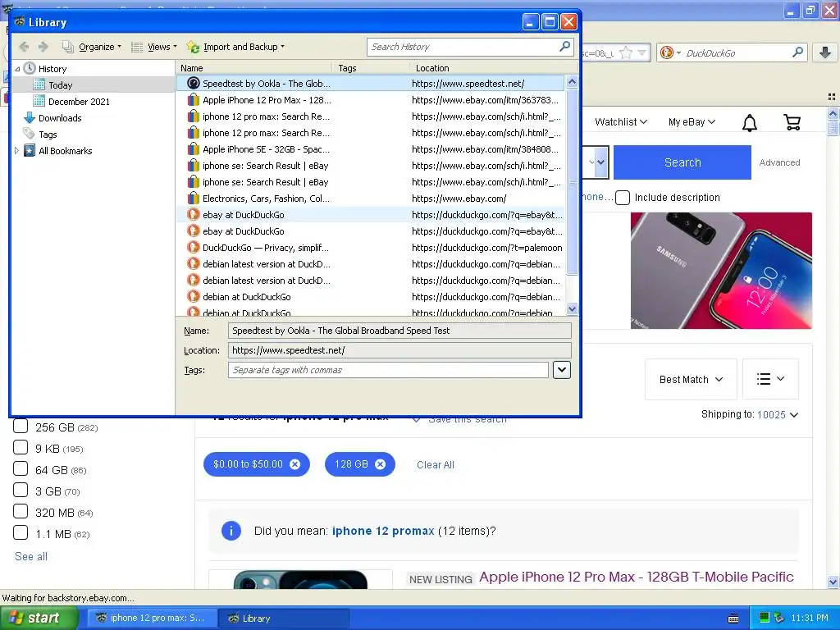This screenshot has height=630, width=840.
Task: Select DuckDuckGo — Privacy, simplif entry
Action: pos(370,248)
